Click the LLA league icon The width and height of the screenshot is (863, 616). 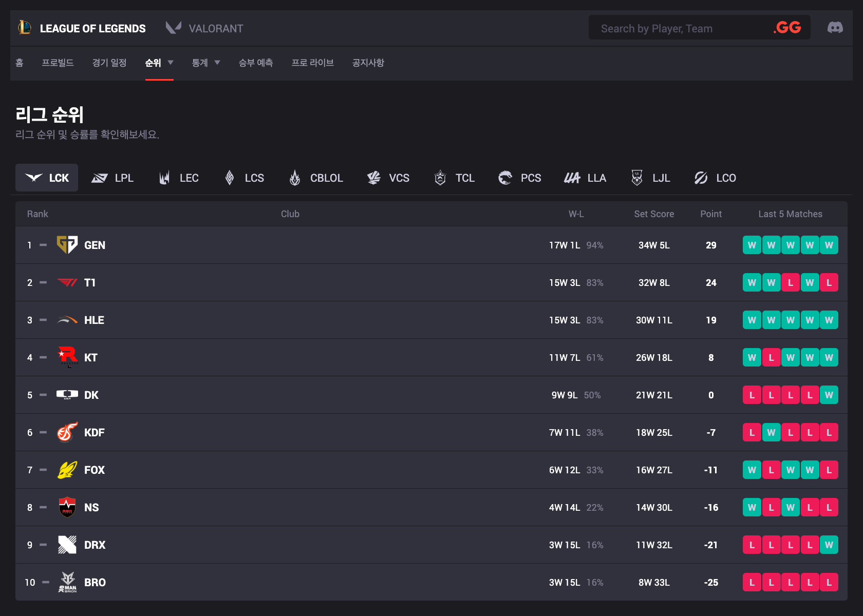(572, 178)
